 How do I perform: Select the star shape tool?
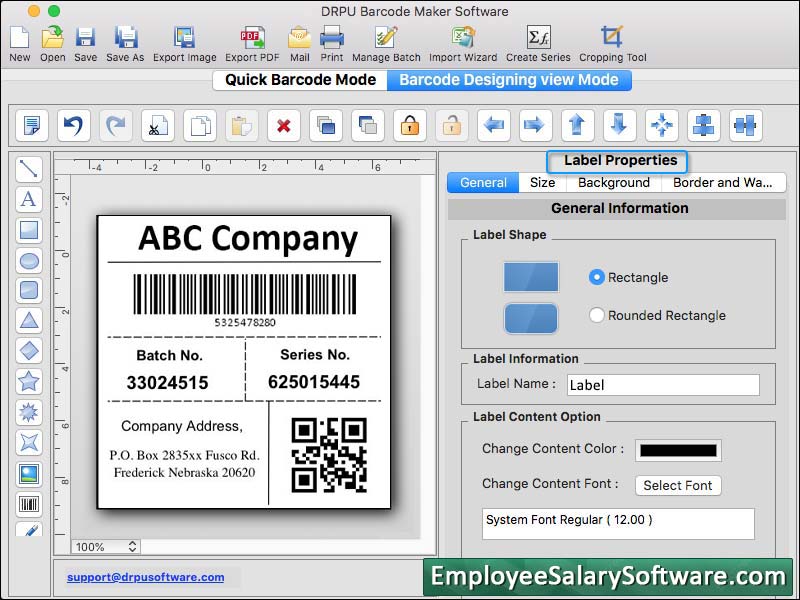(x=28, y=381)
